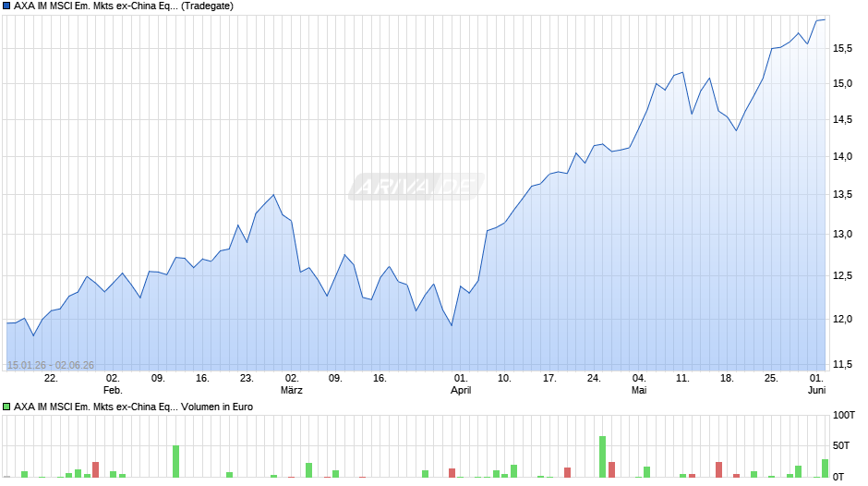Select the 'Volumen in Euro' chart title
868x486 pixels.
[133, 407]
